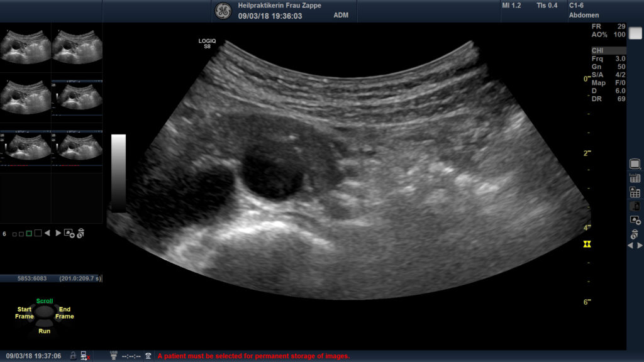Click the save image icon in right sidebar
Screen dimensions: 644x362
click(x=635, y=219)
